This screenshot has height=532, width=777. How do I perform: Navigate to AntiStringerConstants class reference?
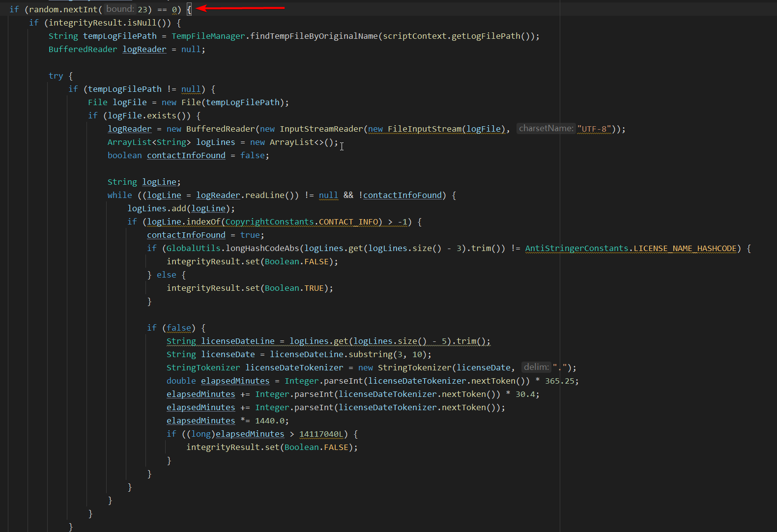577,248
